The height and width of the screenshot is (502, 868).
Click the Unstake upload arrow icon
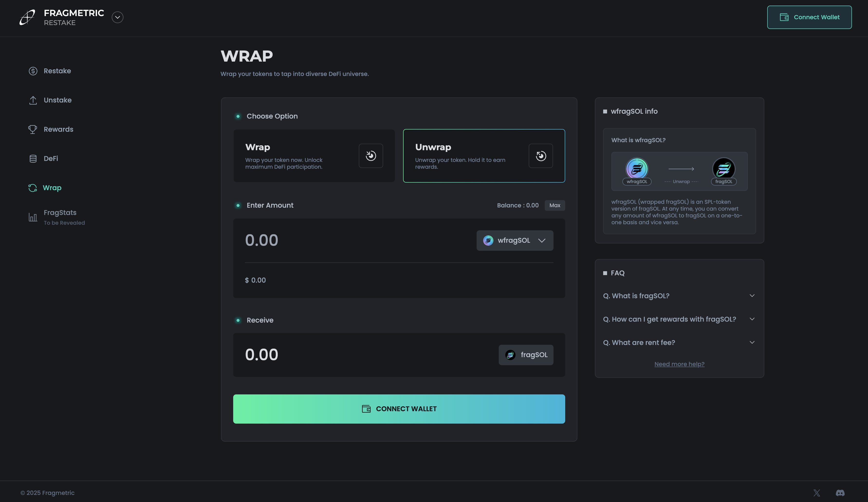click(33, 100)
